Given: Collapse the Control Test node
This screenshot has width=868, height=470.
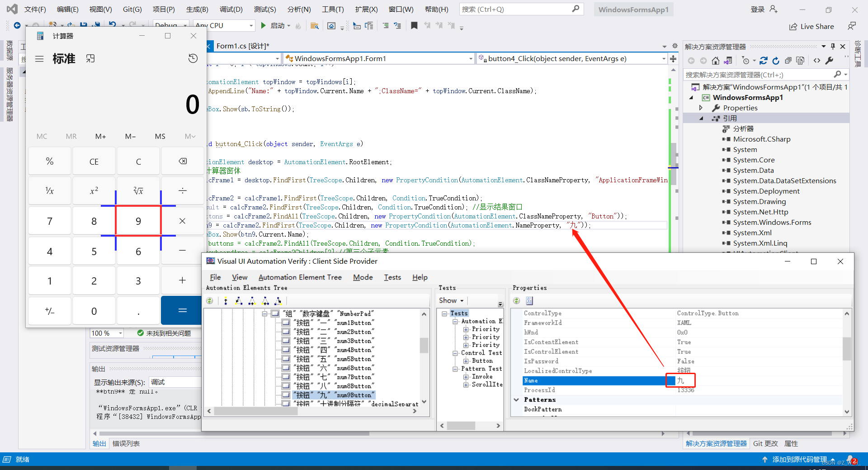Looking at the screenshot, I should [x=455, y=353].
